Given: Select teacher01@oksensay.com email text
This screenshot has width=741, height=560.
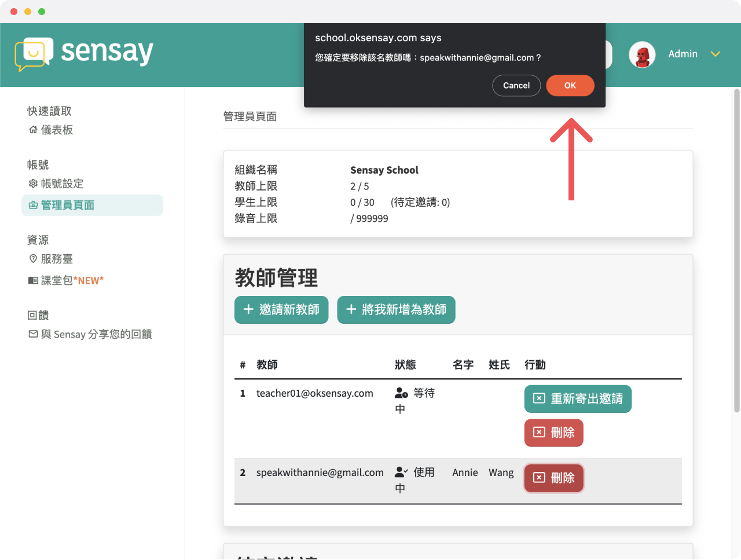Looking at the screenshot, I should pos(315,393).
